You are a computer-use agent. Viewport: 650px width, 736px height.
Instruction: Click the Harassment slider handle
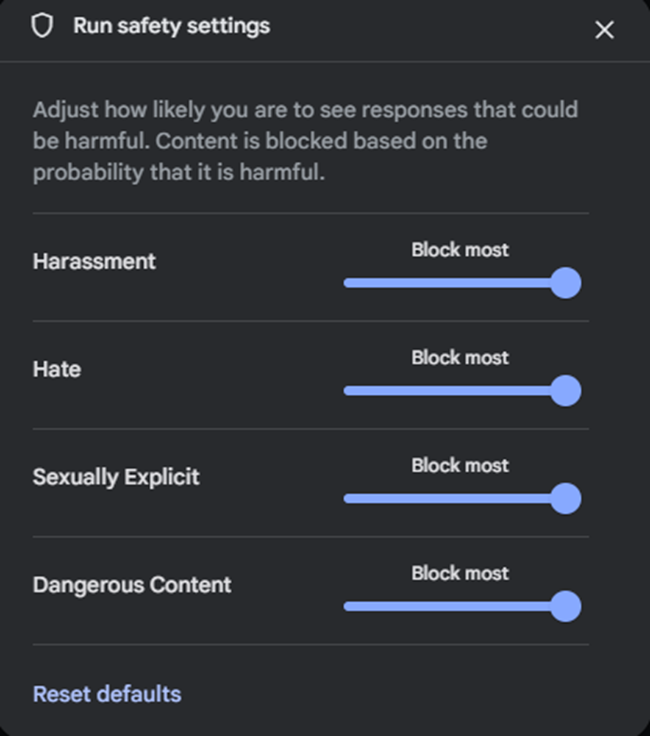(x=566, y=283)
